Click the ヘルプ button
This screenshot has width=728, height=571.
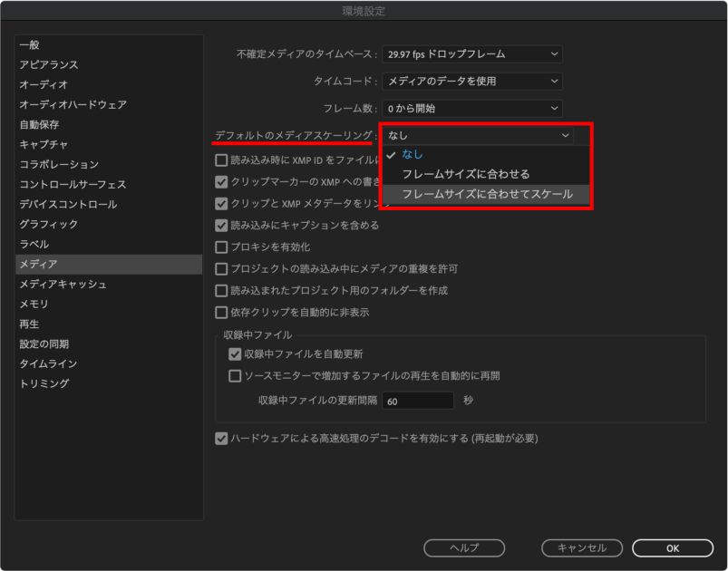(x=464, y=547)
